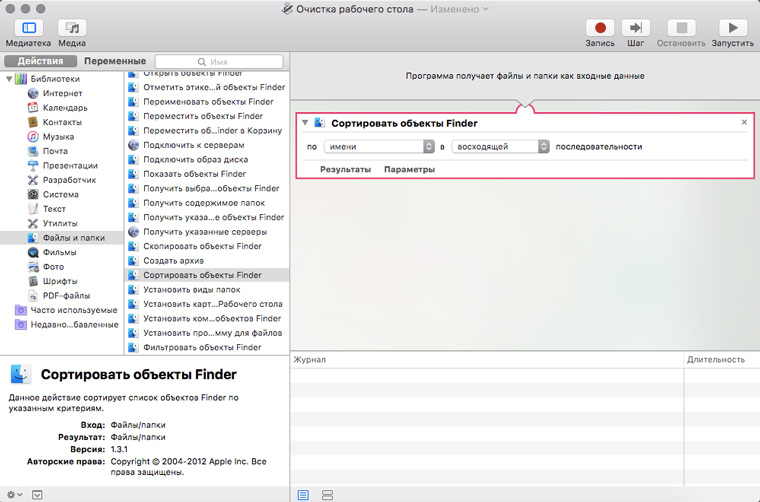Screen dimensions: 760x502
Task: Select action Получить указа…е объекты Finder
Action: click(x=207, y=217)
